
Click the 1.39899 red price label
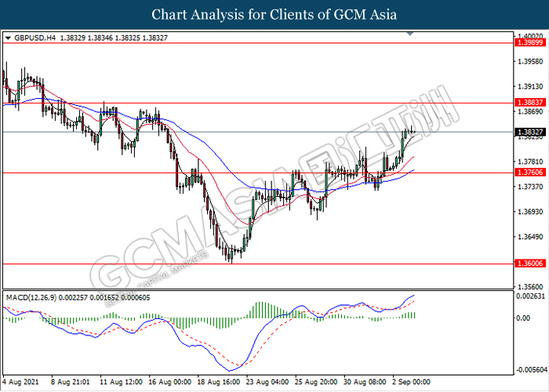pyautogui.click(x=530, y=42)
